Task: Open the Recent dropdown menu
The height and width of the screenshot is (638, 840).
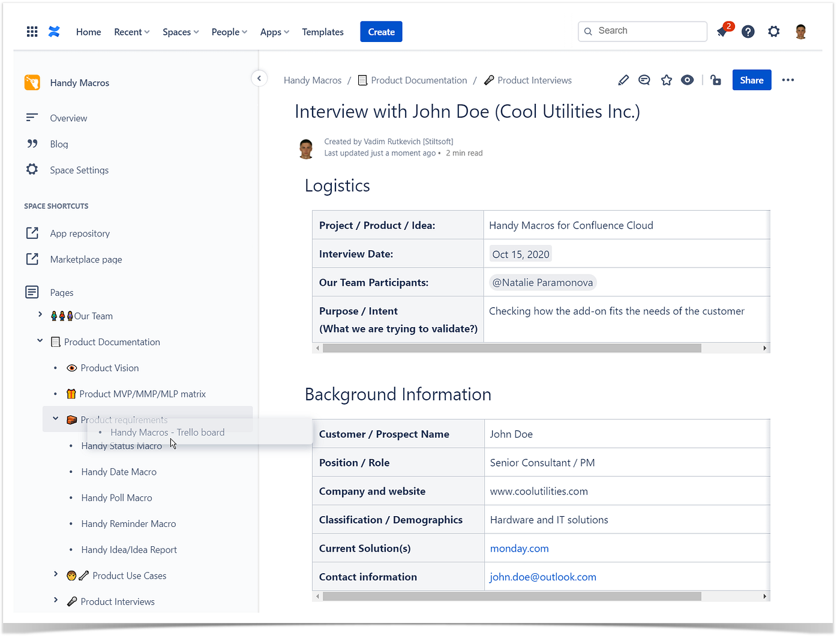Action: (x=132, y=32)
